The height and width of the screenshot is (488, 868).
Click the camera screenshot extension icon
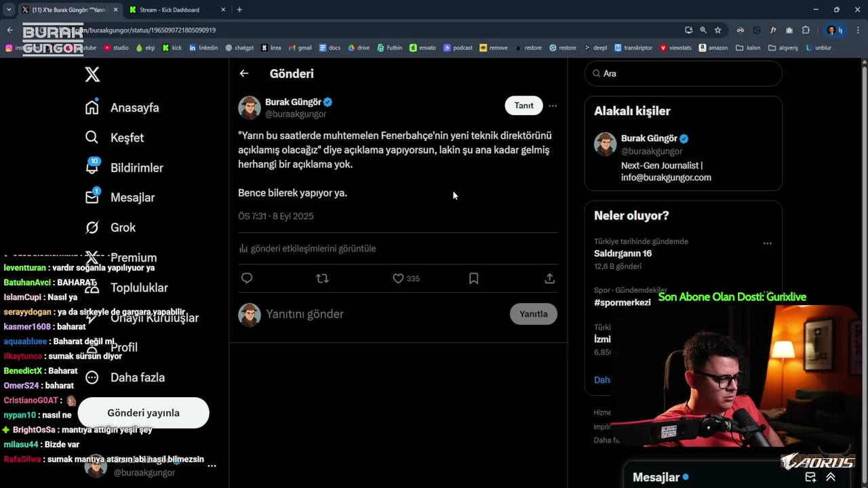(x=789, y=30)
